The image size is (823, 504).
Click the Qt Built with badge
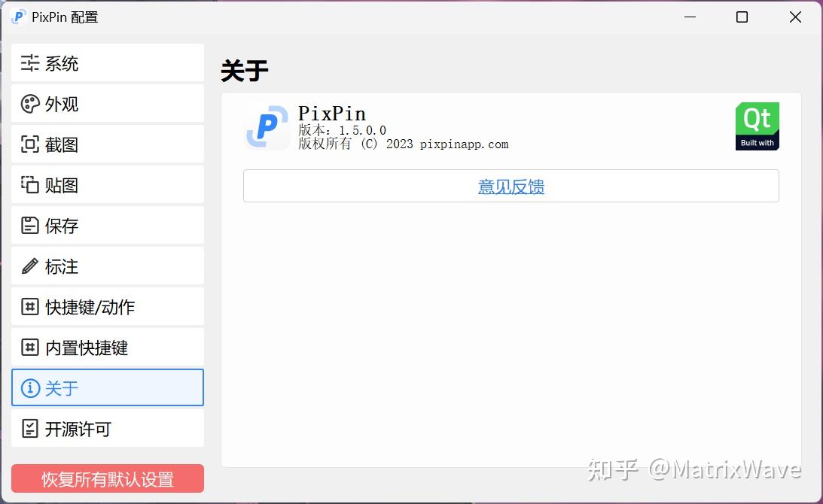(x=757, y=125)
